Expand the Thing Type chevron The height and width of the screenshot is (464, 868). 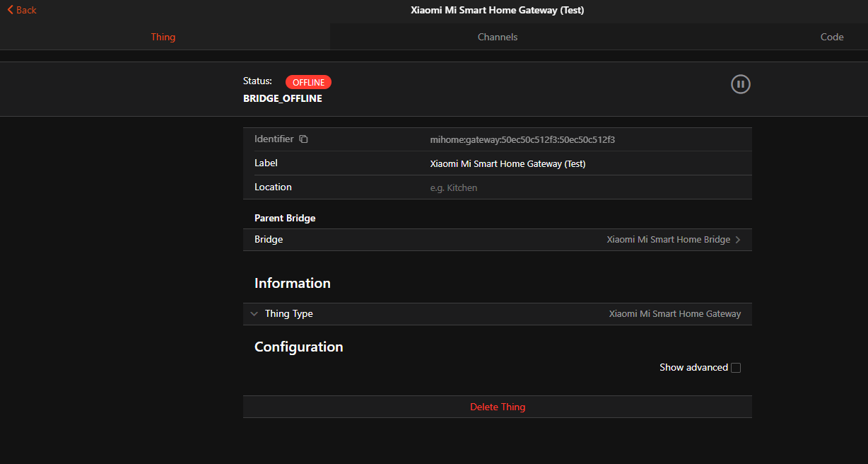[x=254, y=314]
